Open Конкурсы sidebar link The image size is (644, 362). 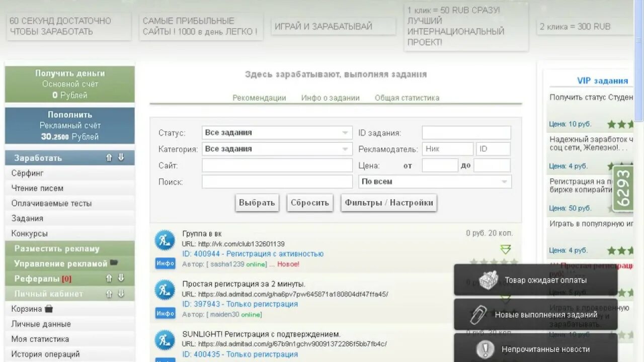[x=29, y=233]
